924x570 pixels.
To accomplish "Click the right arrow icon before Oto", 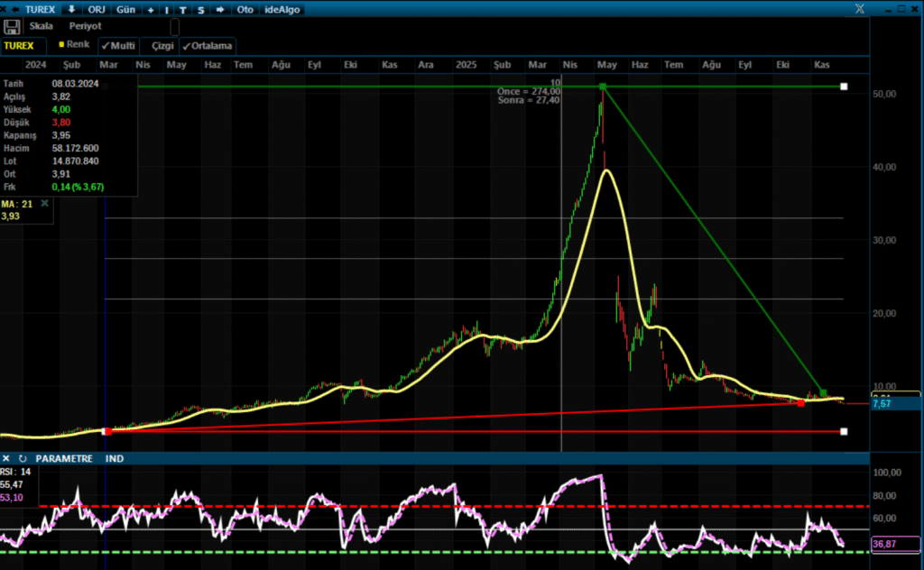I will (x=218, y=10).
